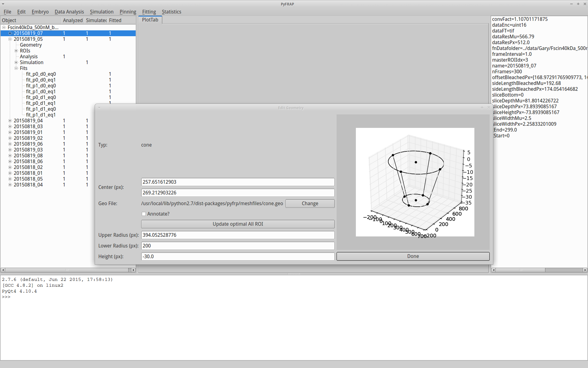Expand the 20150819_02 tree node
Screen dimensions: 588x368
tap(10, 138)
